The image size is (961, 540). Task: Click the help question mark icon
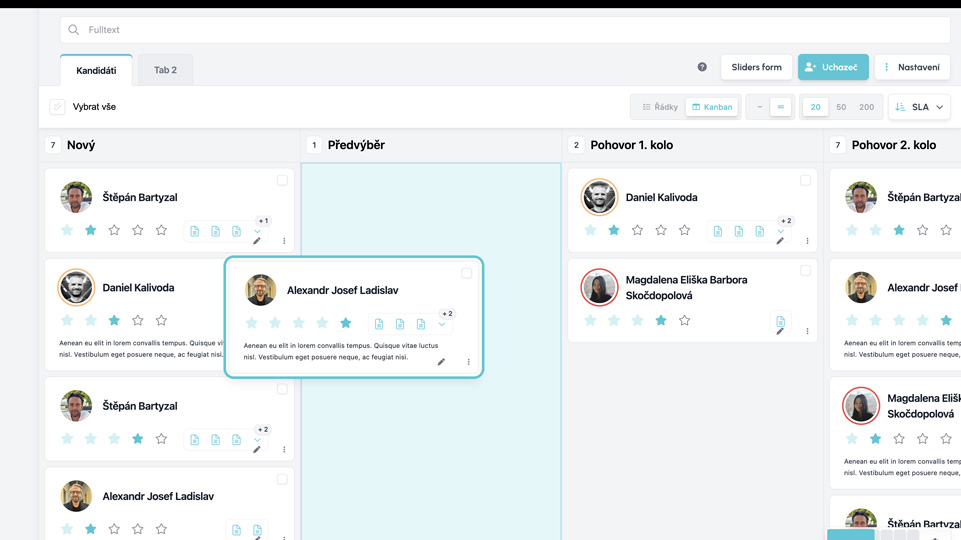pyautogui.click(x=702, y=67)
